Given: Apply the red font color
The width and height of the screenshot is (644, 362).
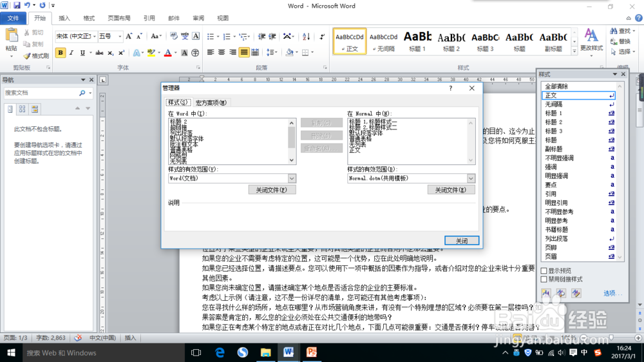Looking at the screenshot, I should tap(167, 53).
